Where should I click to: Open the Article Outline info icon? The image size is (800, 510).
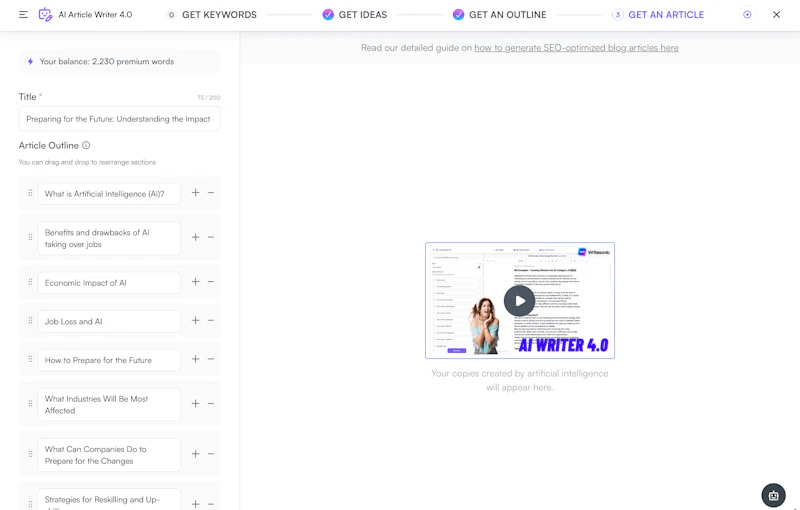(x=86, y=145)
